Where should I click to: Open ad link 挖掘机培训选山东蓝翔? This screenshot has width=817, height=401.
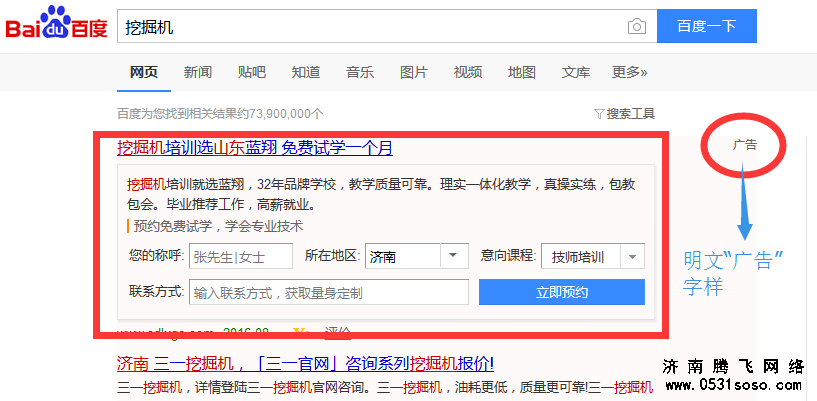[255, 148]
